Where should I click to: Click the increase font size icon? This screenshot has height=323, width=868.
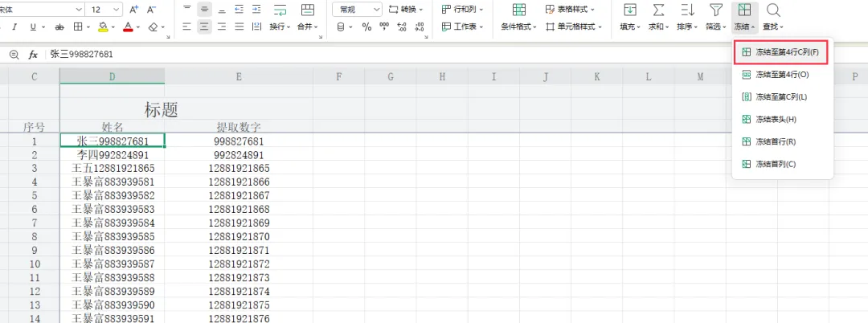[133, 10]
